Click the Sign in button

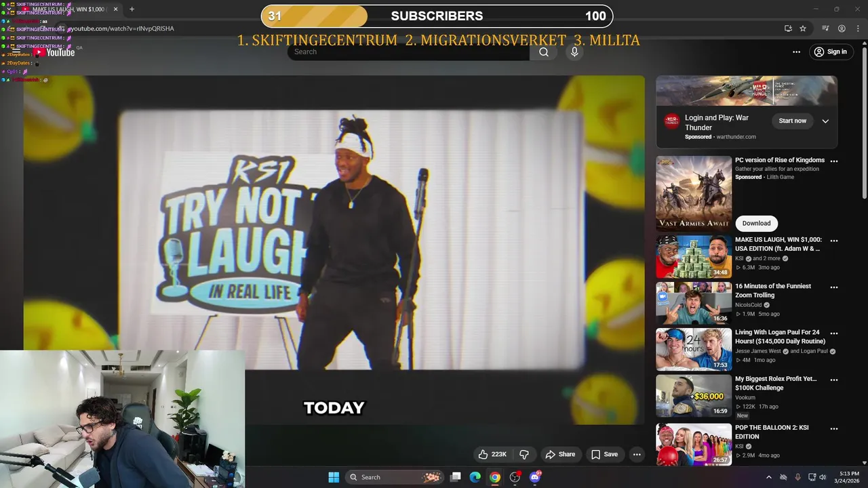click(x=831, y=52)
